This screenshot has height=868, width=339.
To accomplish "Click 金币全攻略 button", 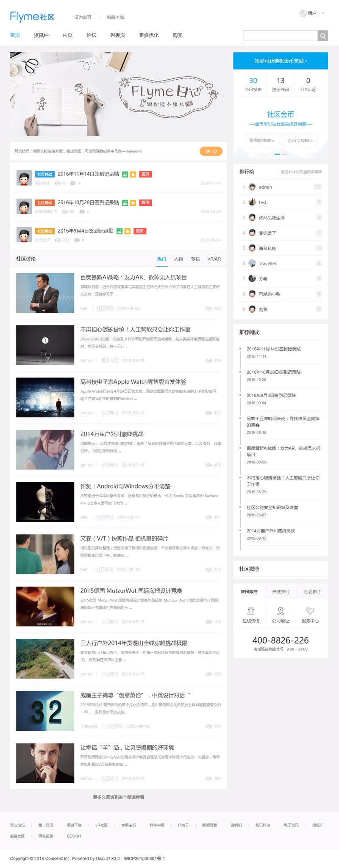I will [x=300, y=140].
